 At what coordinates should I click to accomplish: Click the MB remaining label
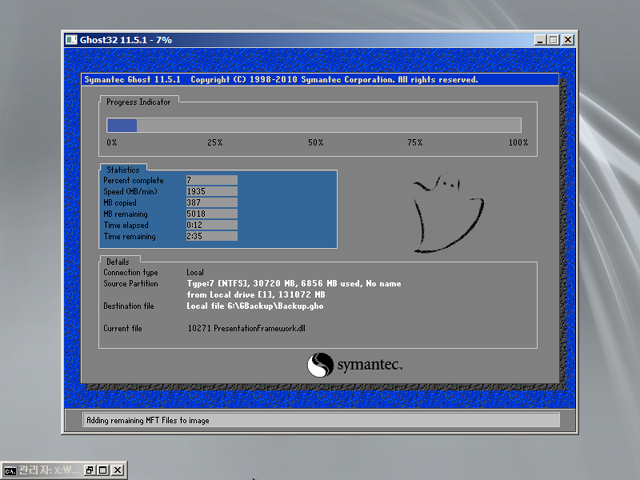pyautogui.click(x=125, y=214)
